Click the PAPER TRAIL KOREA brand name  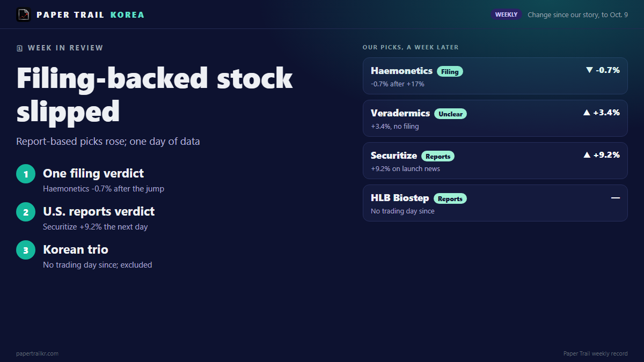coord(91,14)
